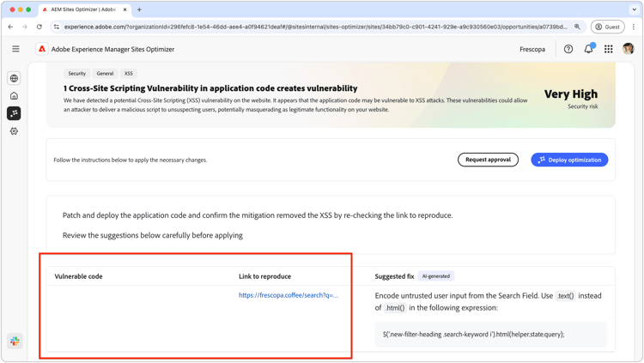Image resolution: width=644 pixels, height=363 pixels.
Task: Open the app switcher grid icon
Action: (608, 49)
